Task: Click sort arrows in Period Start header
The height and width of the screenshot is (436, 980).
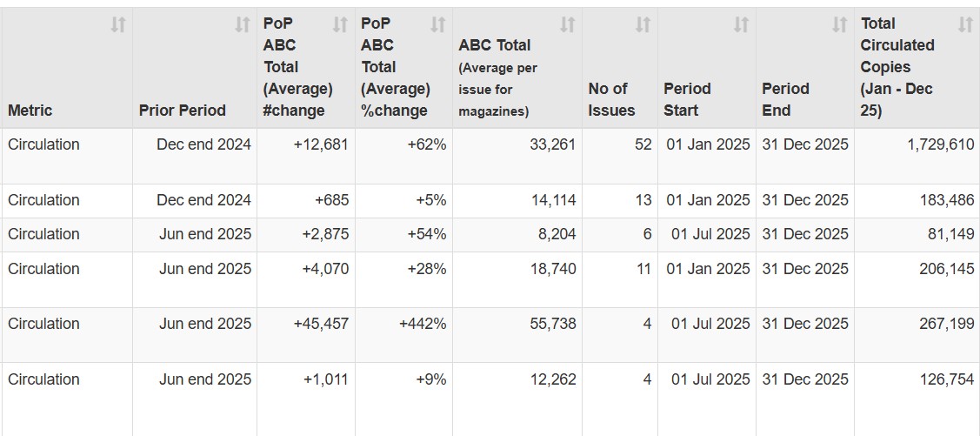Action: click(x=741, y=25)
